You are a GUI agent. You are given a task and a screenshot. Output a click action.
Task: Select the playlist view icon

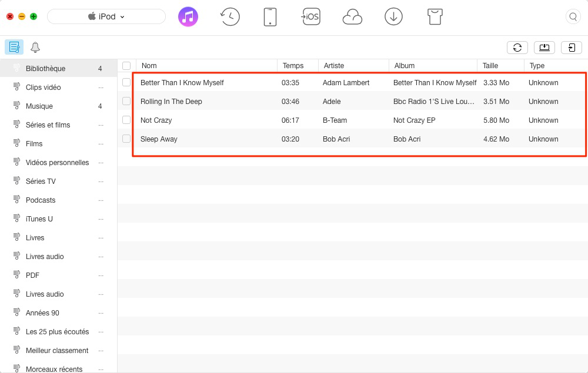coord(14,47)
